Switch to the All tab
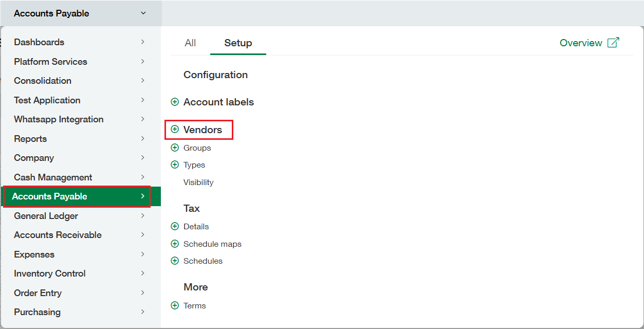This screenshot has width=644, height=329. [x=190, y=43]
